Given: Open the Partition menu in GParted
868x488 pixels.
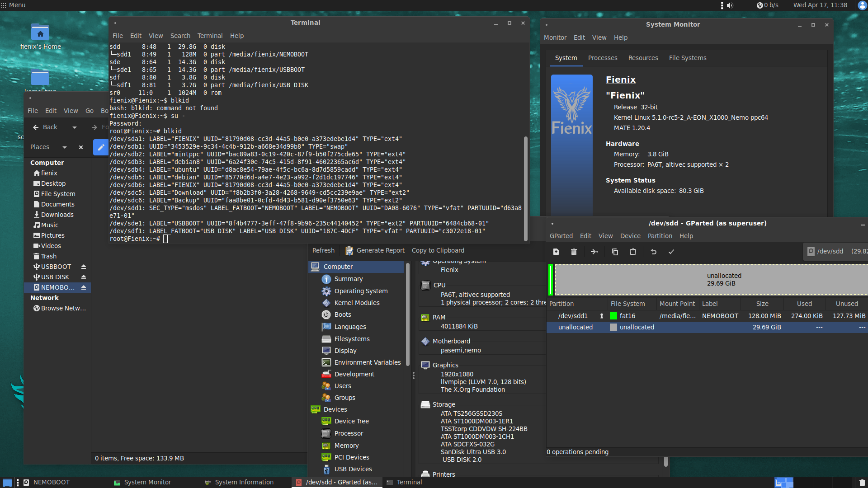Looking at the screenshot, I should coord(660,236).
